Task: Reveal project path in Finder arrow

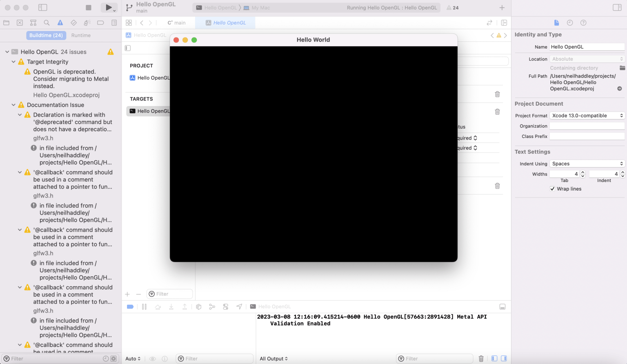Action: [x=620, y=89]
